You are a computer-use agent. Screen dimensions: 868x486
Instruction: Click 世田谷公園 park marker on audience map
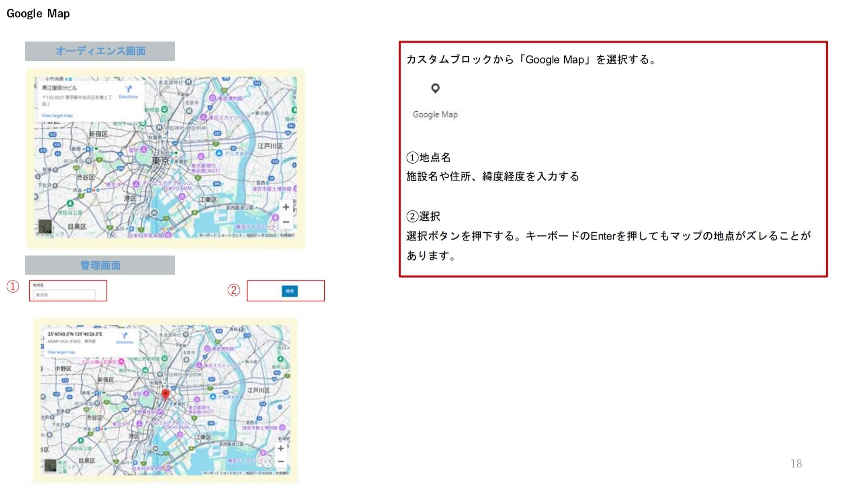(x=70, y=203)
